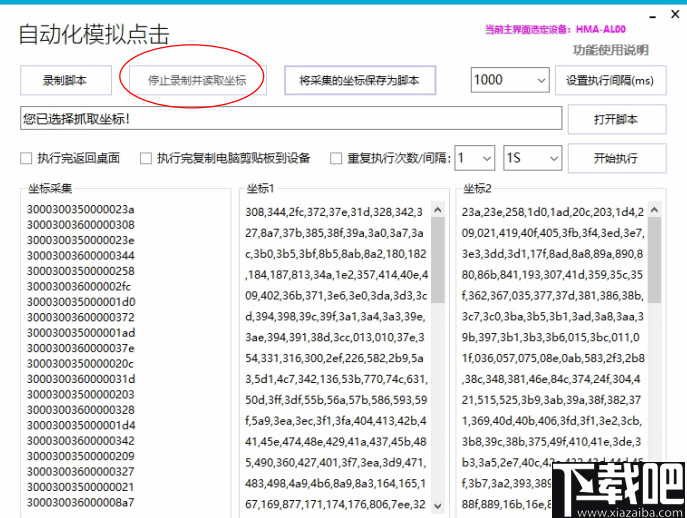Click device label 当前主界面选定设备: HMA-AL00
The image size is (687, 518).
click(555, 29)
